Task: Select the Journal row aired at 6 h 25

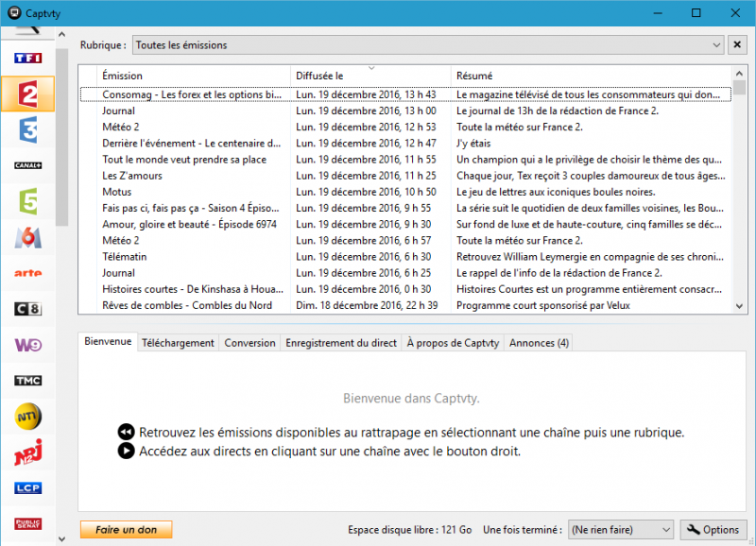Action: click(405, 273)
